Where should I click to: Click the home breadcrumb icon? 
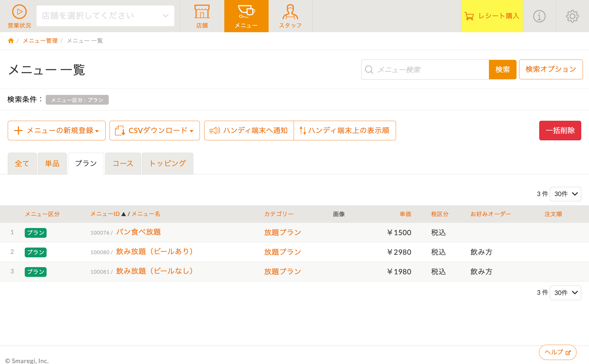[x=11, y=41]
